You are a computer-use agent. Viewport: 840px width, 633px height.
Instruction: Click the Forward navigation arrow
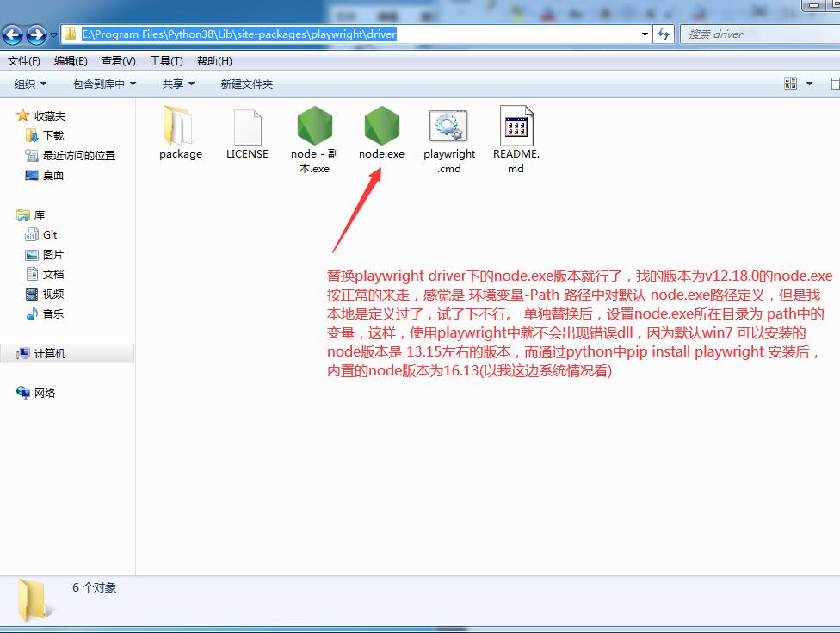pyautogui.click(x=36, y=34)
